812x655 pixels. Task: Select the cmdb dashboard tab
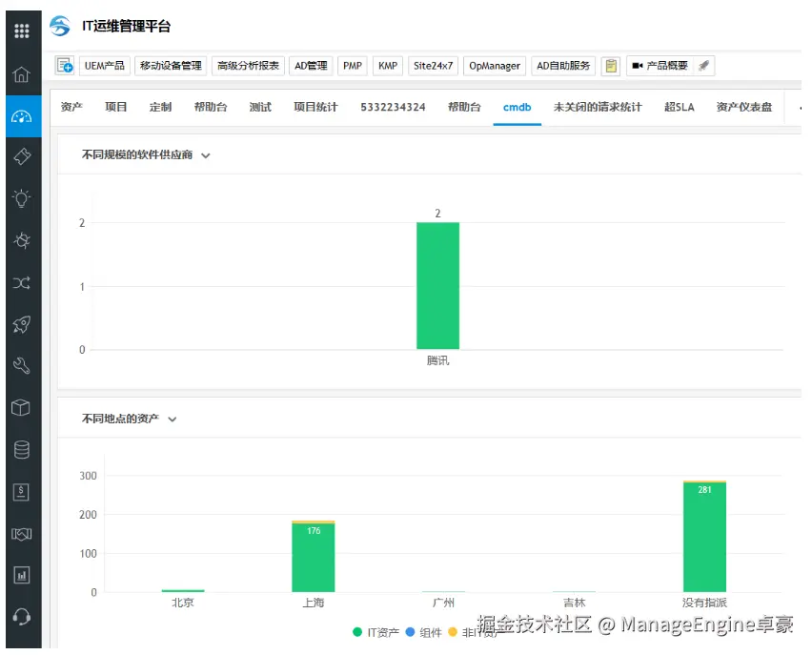click(x=518, y=108)
